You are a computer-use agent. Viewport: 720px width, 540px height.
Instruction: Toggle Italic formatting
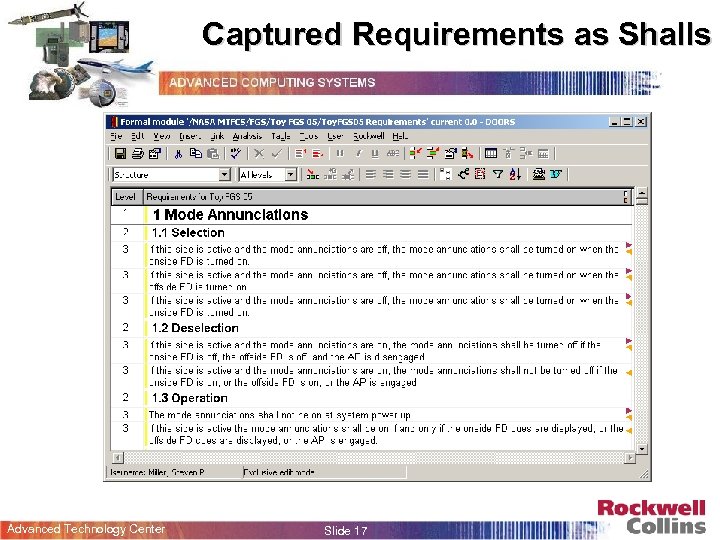[358, 153]
